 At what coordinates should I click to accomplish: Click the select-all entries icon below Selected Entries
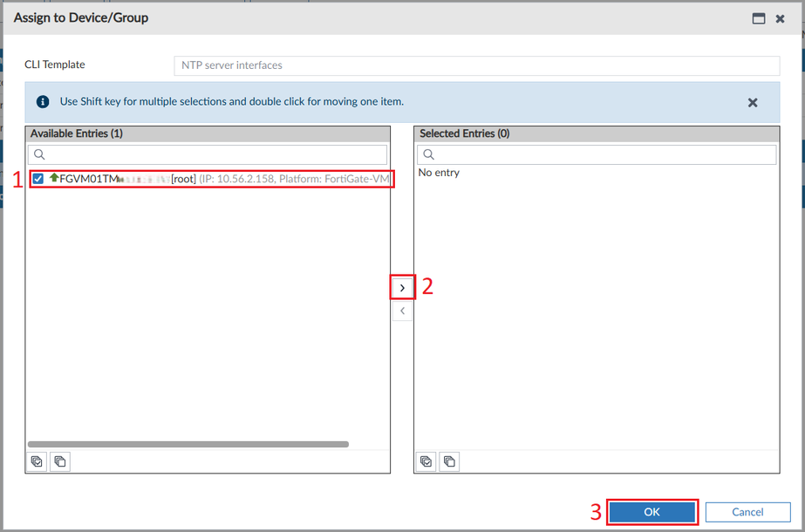point(426,460)
